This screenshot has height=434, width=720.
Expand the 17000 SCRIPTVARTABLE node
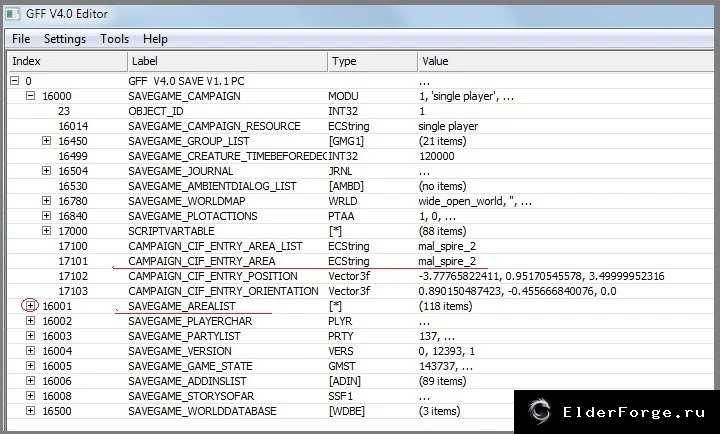coord(46,231)
